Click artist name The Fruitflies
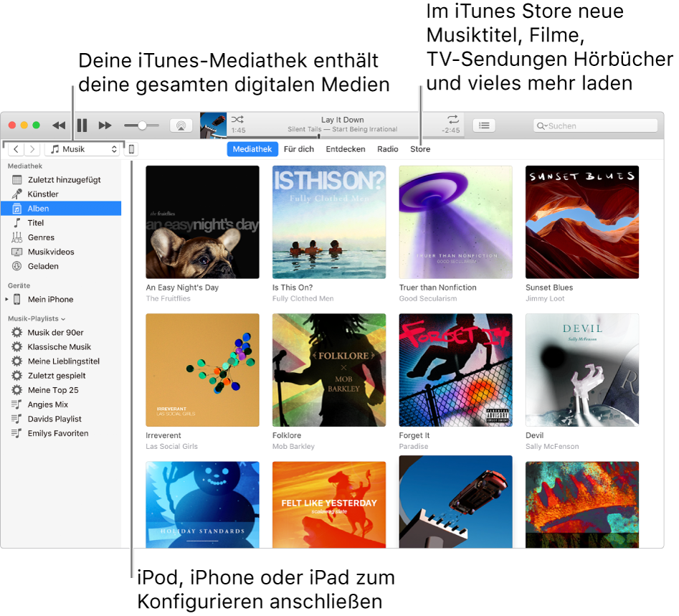Screen dimensions: 679x616 (168, 298)
